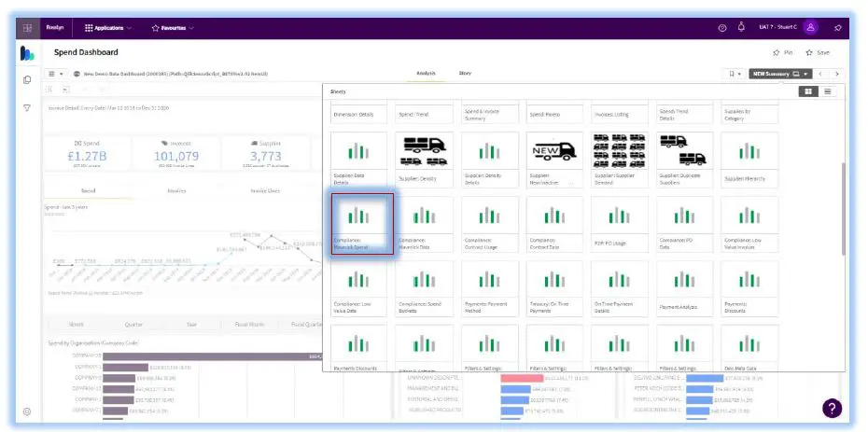Select the Quarter period button
868x432 pixels.
coord(133,324)
